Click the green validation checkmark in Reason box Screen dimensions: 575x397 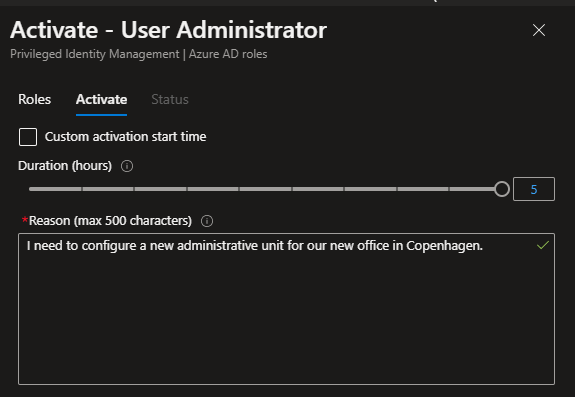[543, 245]
